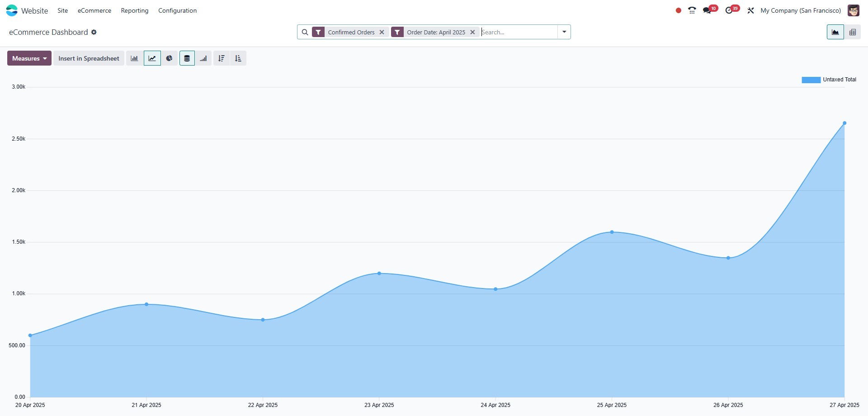Screen dimensions: 868x416
Task: Sort data in descending order
Action: pos(221,58)
